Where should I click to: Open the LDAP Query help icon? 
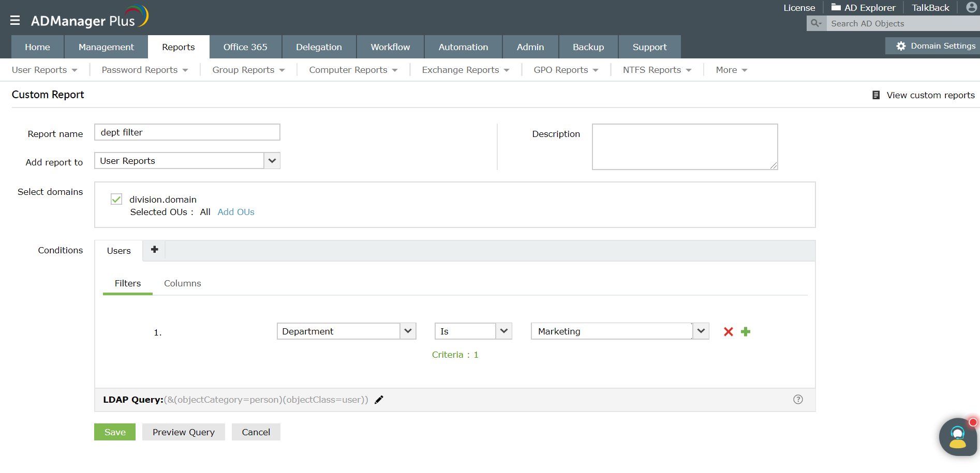click(x=798, y=399)
